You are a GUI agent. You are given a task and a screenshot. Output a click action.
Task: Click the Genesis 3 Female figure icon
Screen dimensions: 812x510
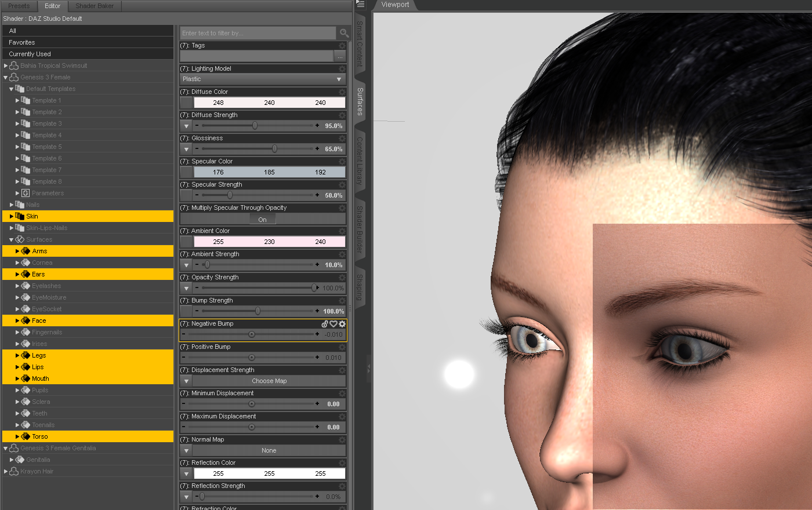point(14,77)
